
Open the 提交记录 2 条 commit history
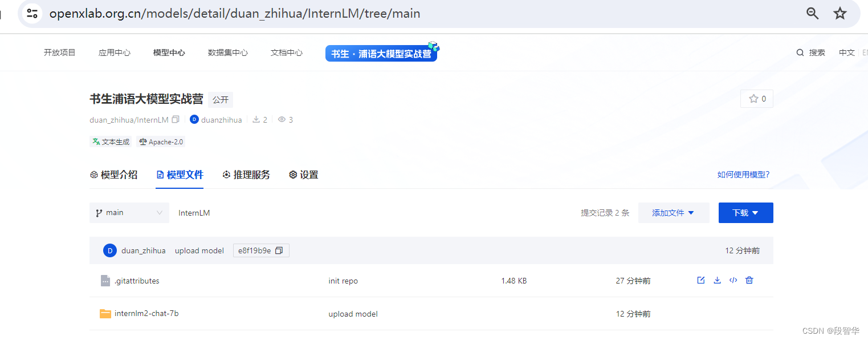click(x=605, y=213)
